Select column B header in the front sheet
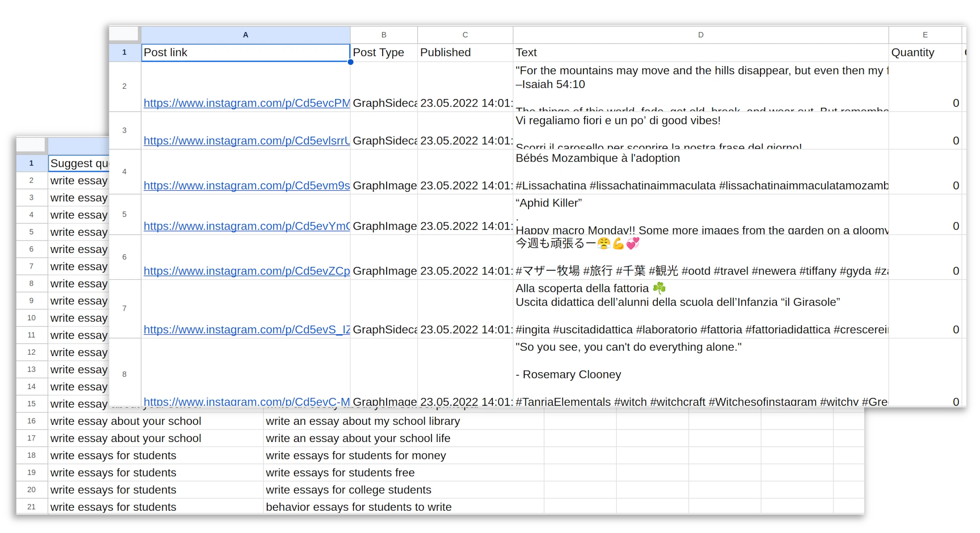Viewport: 980px width, 533px height. click(383, 35)
